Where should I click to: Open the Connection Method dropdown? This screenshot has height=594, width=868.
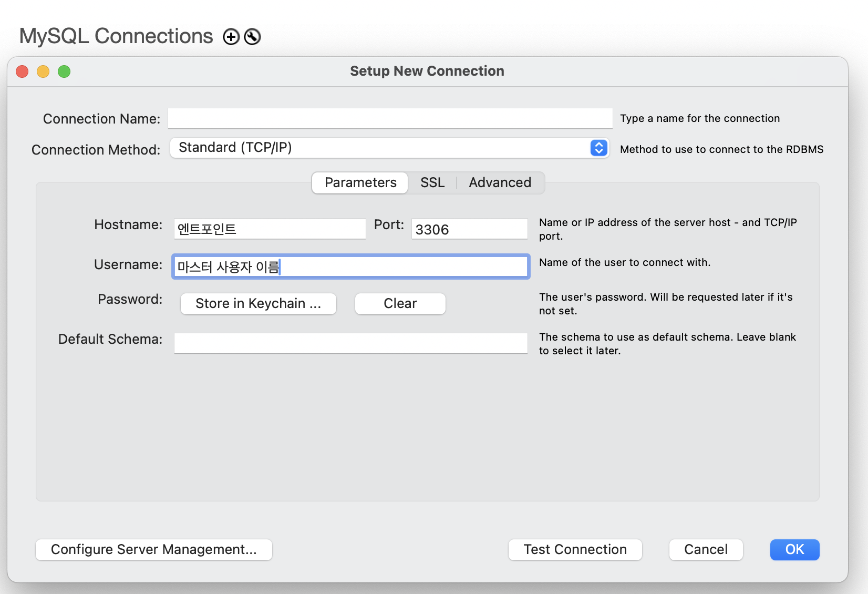(x=389, y=148)
